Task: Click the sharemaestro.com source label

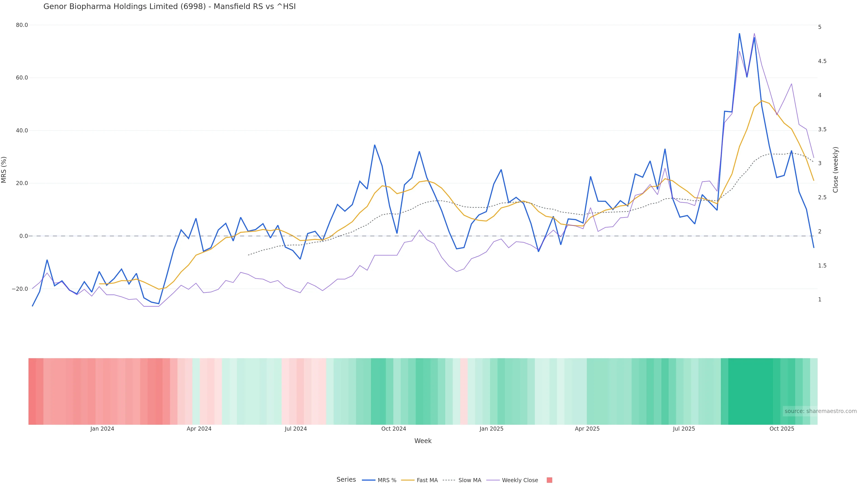Action: coord(821,411)
